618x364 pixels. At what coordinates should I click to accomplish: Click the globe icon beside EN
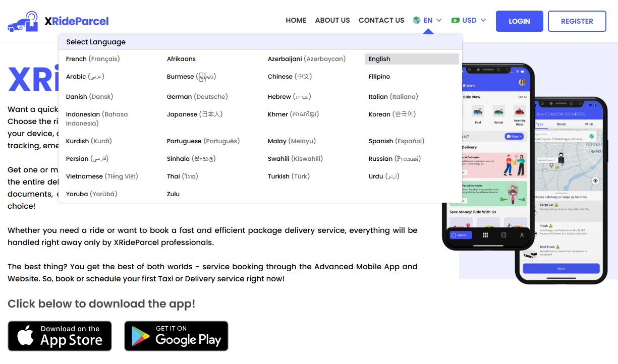(x=417, y=20)
